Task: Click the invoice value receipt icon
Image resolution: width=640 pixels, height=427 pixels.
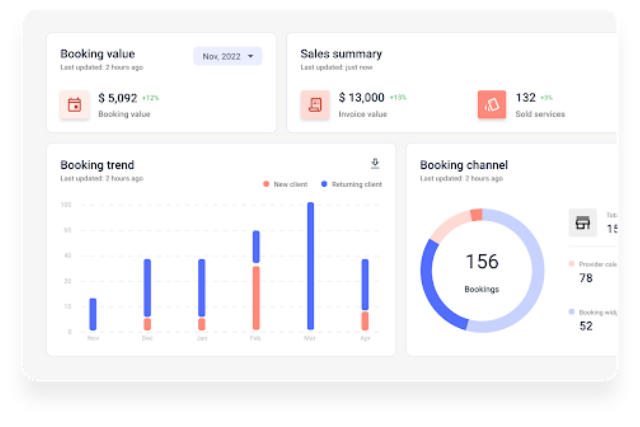Action: (315, 105)
